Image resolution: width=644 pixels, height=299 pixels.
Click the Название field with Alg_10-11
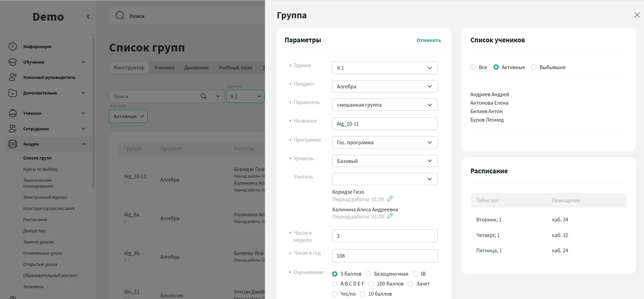(x=385, y=124)
